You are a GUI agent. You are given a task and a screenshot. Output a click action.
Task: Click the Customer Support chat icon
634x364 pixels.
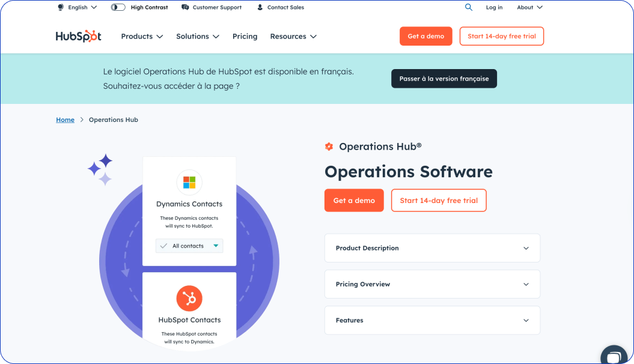[185, 7]
